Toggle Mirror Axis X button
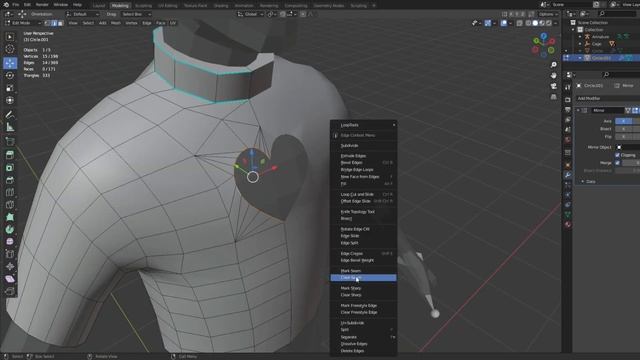Screen dimensions: 640x360 tap(623, 121)
